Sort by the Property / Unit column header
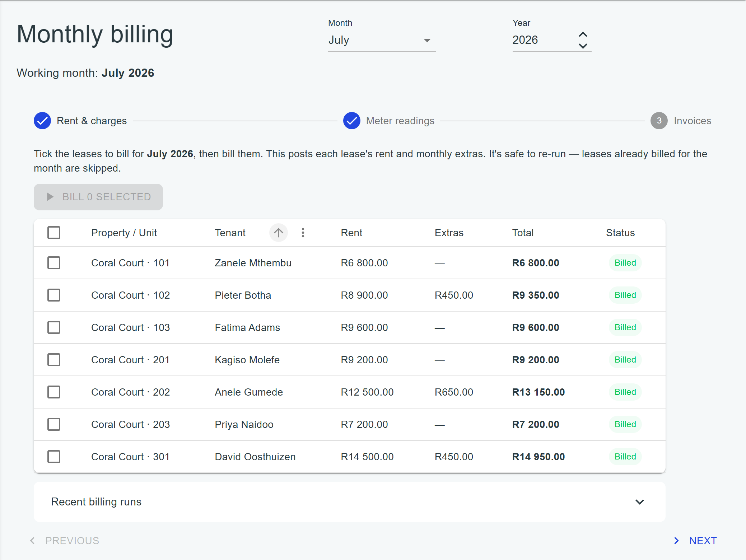The image size is (746, 560). (124, 233)
